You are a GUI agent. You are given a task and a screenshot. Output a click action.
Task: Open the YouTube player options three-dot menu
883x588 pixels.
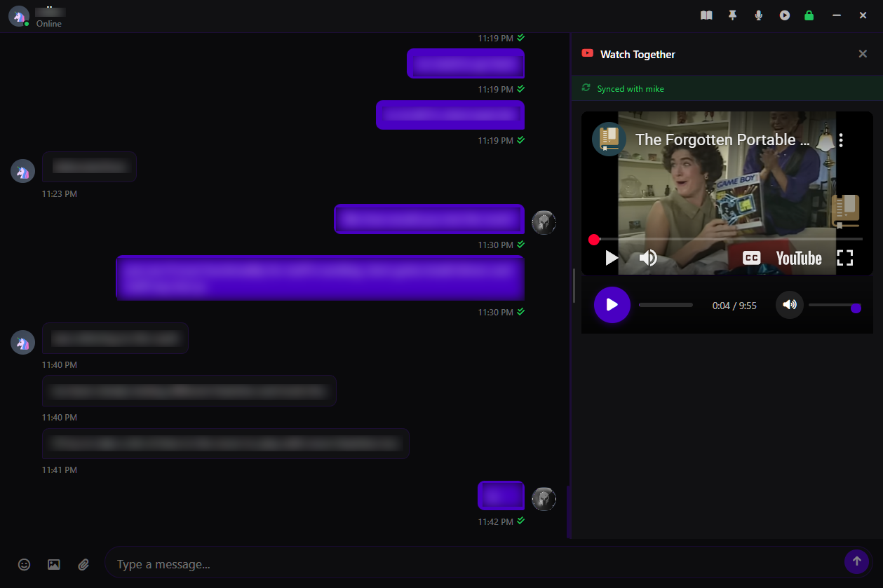[x=841, y=139]
